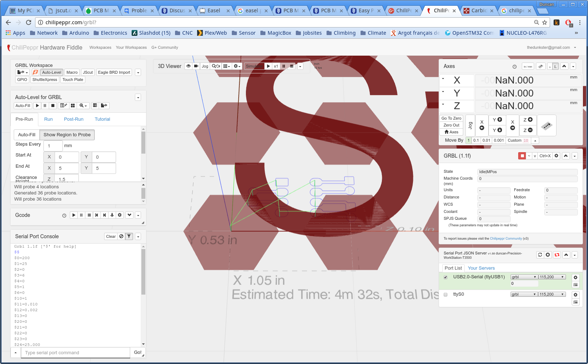
Task: Open the ttyUSB1 baud rate 115,200 dropdown
Action: 552,277
